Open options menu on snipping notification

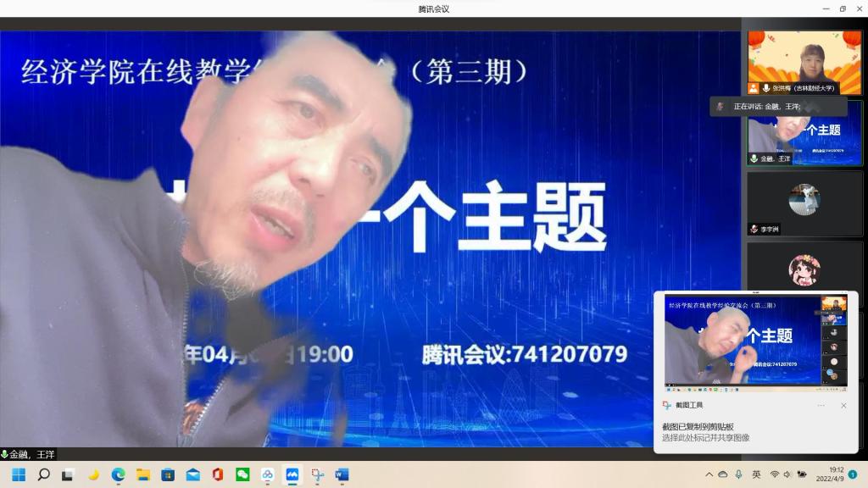(x=821, y=406)
